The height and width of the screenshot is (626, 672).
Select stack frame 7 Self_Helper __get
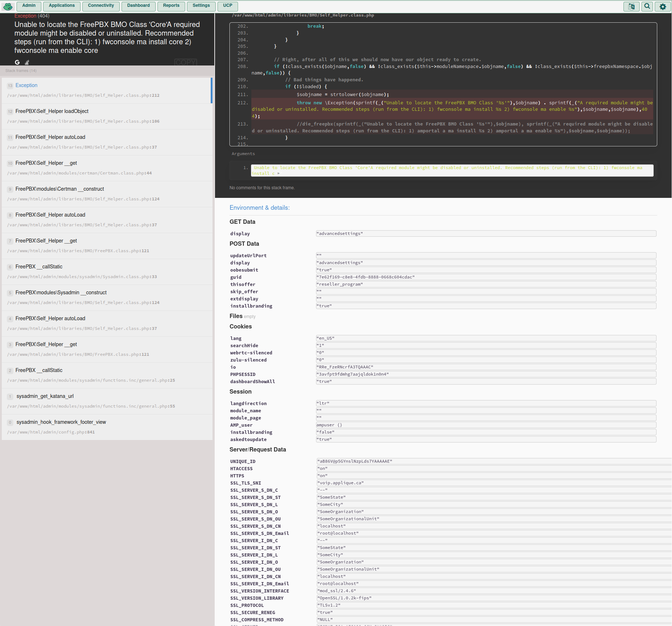[x=107, y=246]
